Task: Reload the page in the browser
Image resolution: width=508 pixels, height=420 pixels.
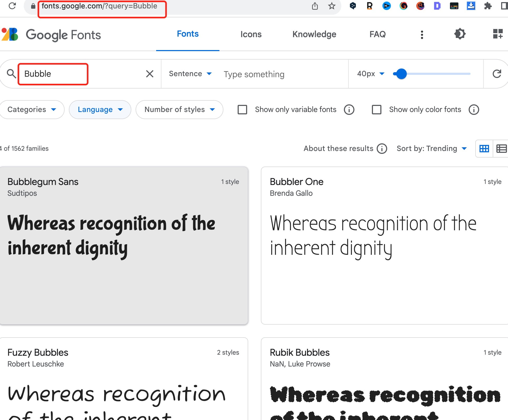Action: pos(12,6)
